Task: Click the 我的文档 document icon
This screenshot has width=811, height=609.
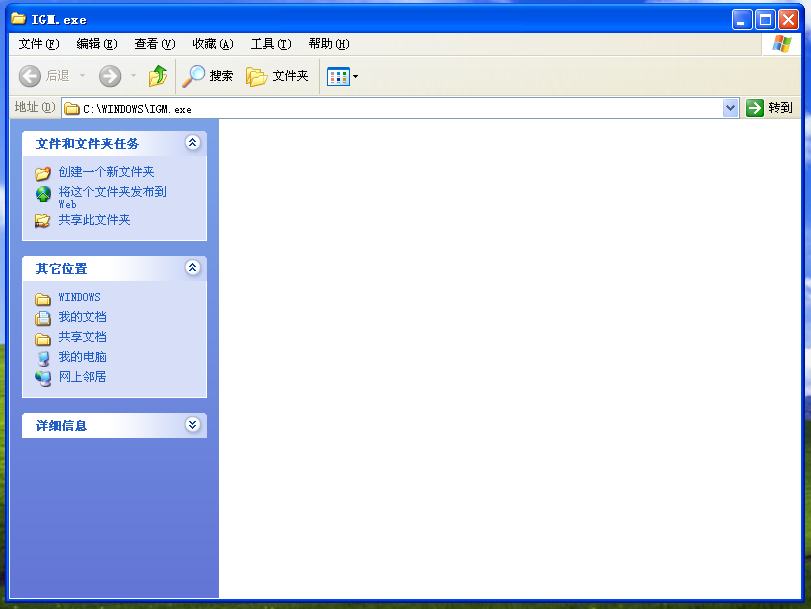Action: pos(43,318)
